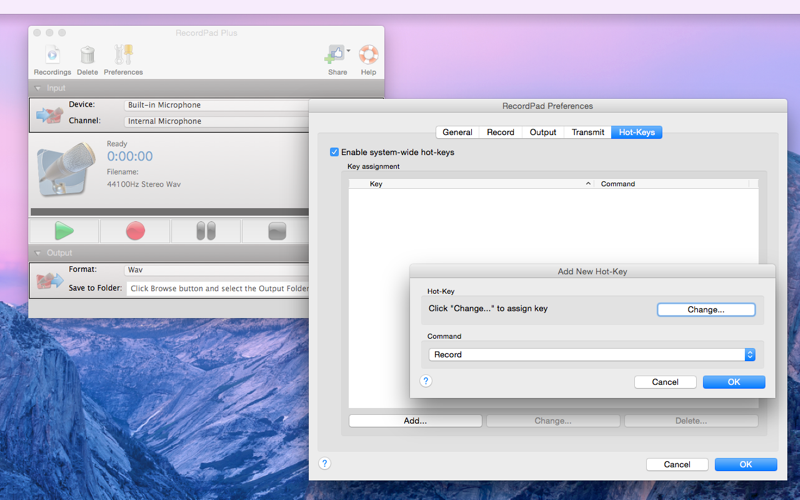Collapse the Input section triangle
The width and height of the screenshot is (800, 500).
pos(38,88)
